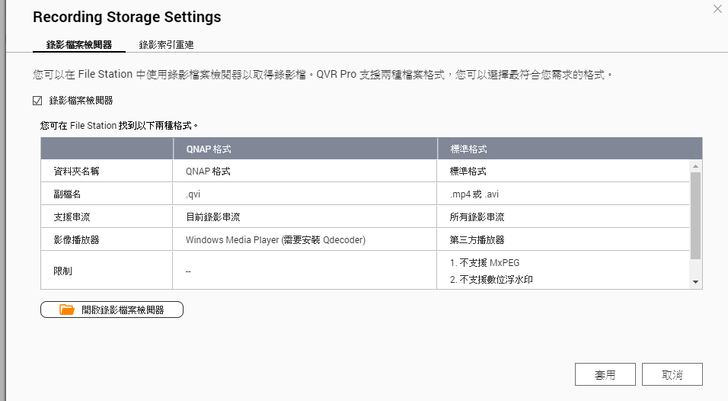Click the folder icon on the open-viewer button
This screenshot has height=401, width=728.
[67, 310]
